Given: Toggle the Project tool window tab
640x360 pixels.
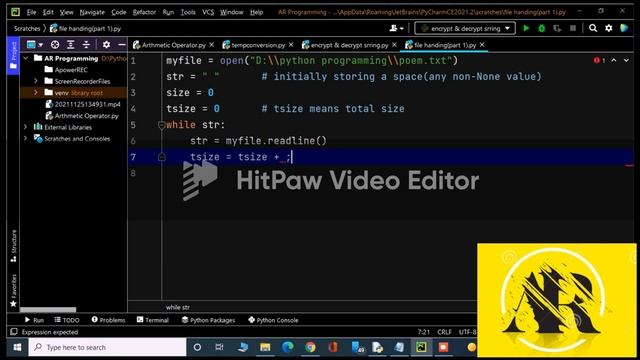Looking at the screenshot, I should pos(13,56).
